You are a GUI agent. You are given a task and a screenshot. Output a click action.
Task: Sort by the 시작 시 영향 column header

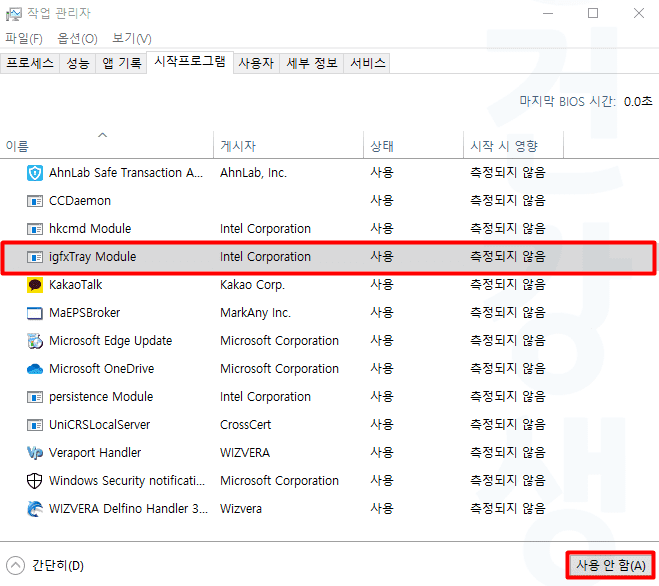(513, 146)
